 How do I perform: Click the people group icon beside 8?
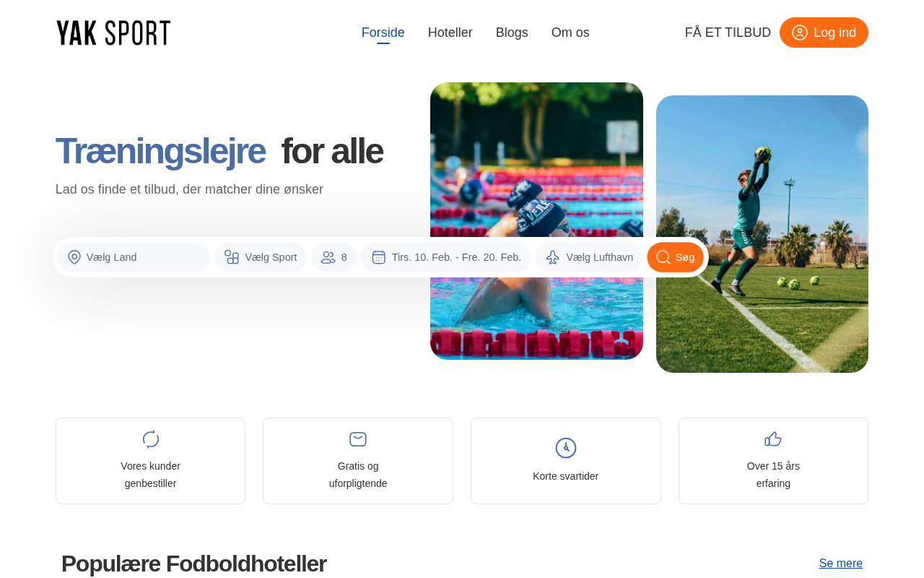328,257
